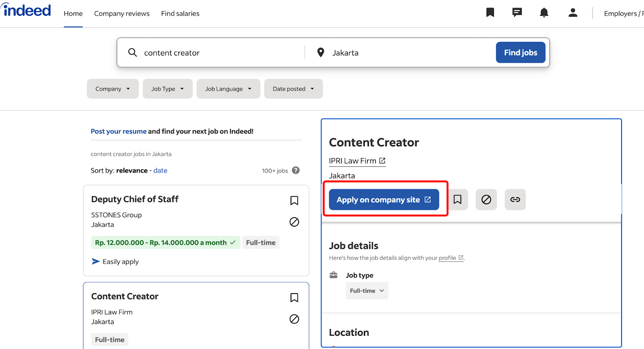Expand the Company filter dropdown
The width and height of the screenshot is (644, 349).
tap(113, 89)
